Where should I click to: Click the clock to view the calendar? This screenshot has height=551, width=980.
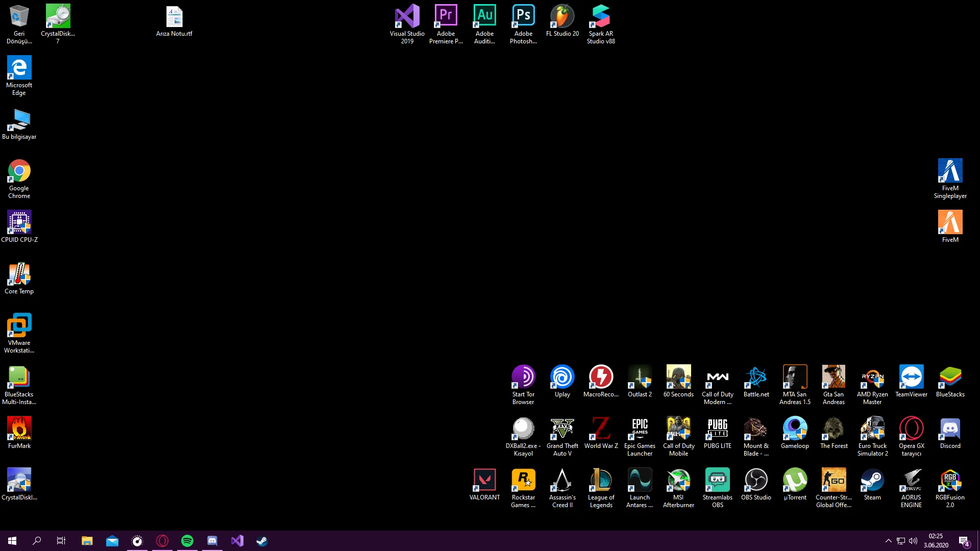(x=937, y=540)
